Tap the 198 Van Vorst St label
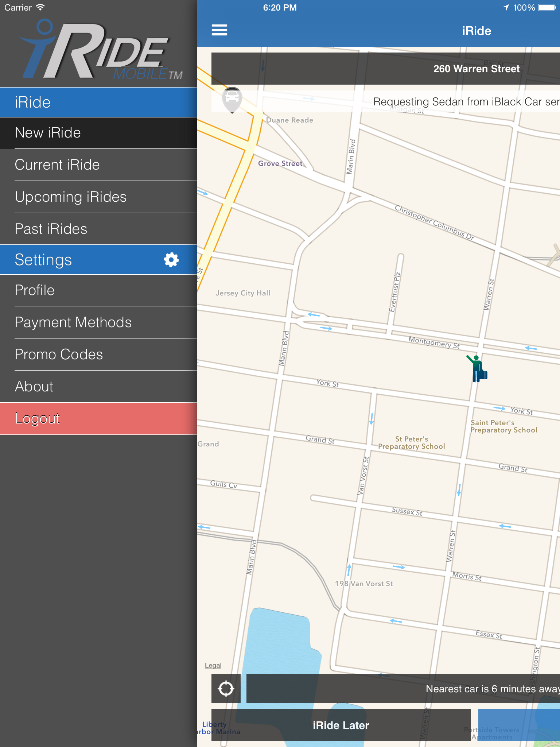 pyautogui.click(x=364, y=584)
